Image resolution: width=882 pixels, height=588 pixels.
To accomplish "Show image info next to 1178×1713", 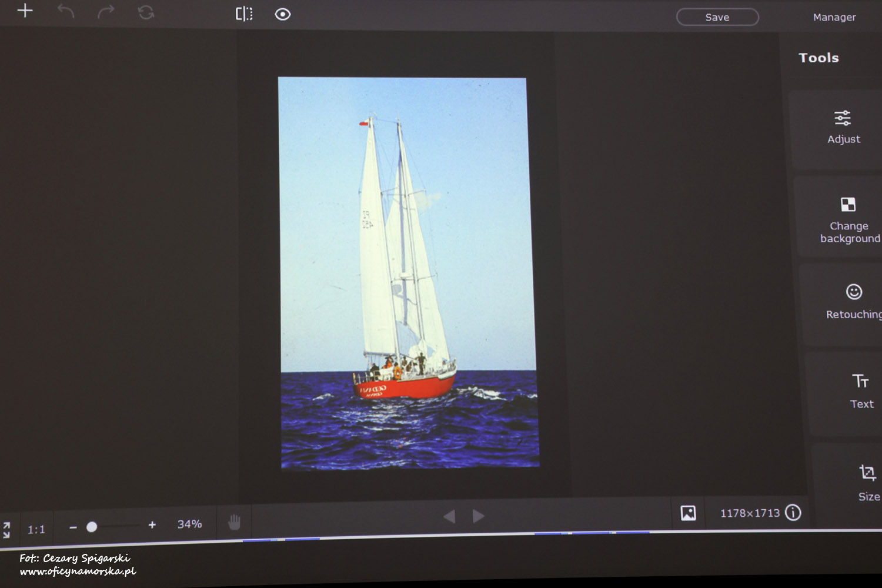I will [793, 513].
